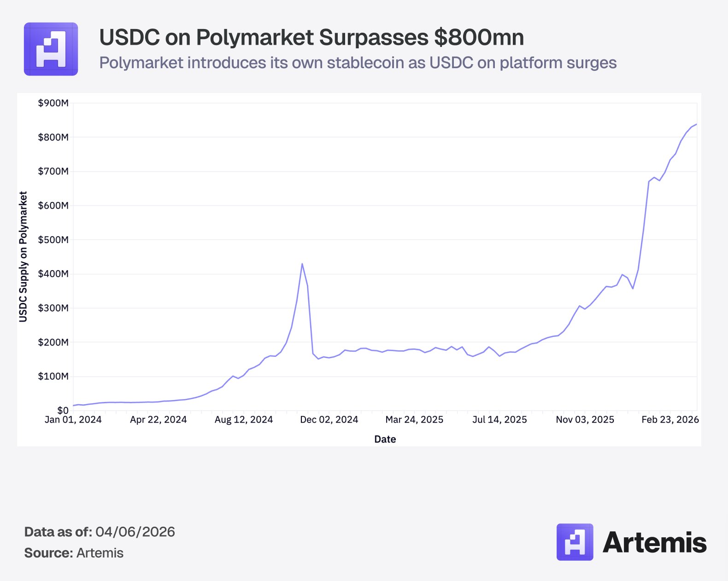Click the Feb 23, 2026 date label
Screen dimensions: 728x581
pos(670,420)
